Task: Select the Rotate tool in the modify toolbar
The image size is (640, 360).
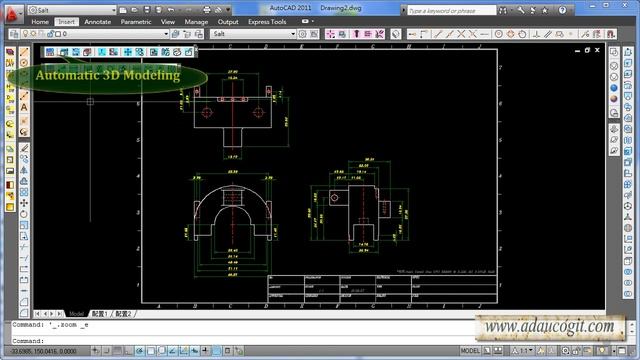Action: tap(24, 214)
